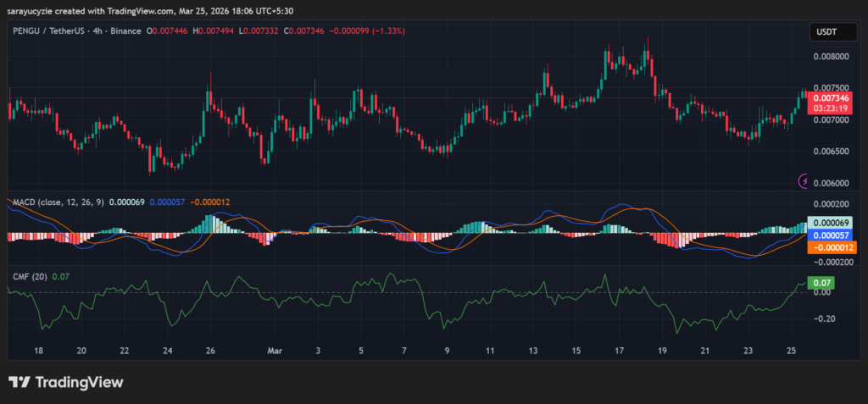Click the green CMF value tag 0.07

pos(821,282)
